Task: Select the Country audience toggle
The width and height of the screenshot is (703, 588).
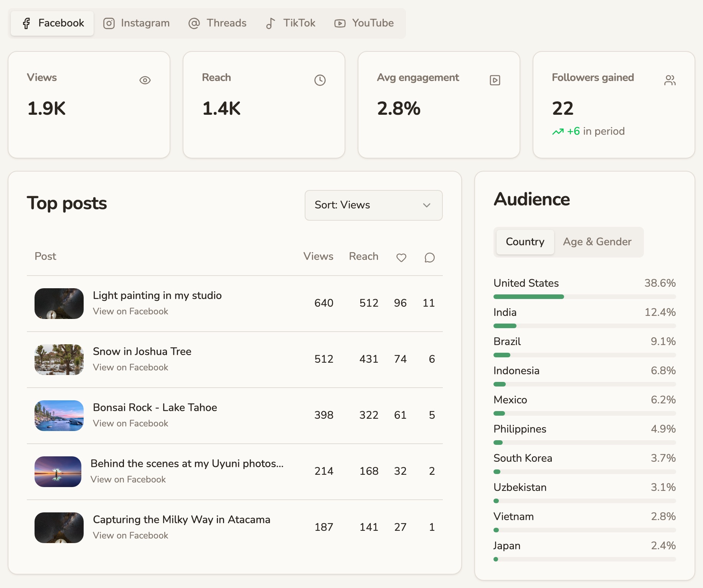Action: pos(525,242)
